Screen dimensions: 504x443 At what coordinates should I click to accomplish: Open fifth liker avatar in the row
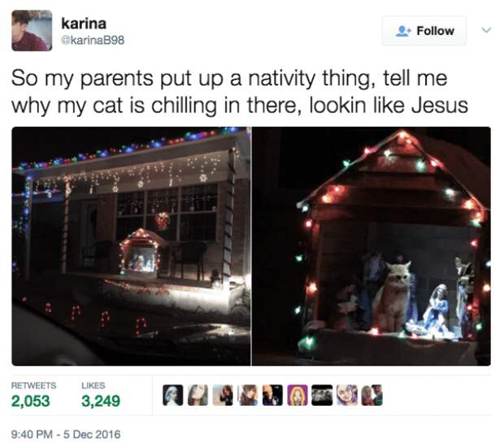tap(272, 395)
